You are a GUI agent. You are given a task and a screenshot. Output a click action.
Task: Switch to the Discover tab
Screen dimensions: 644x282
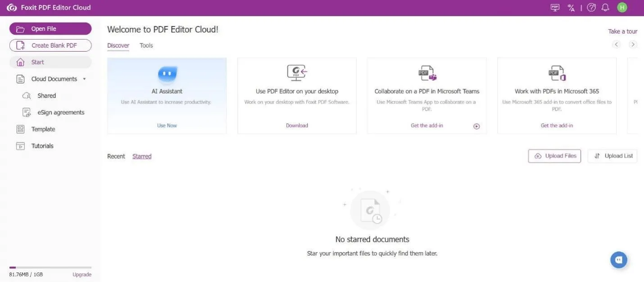point(118,45)
